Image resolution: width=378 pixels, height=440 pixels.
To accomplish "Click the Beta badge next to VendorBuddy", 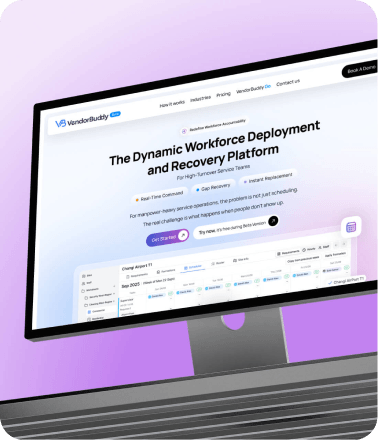I will [115, 114].
